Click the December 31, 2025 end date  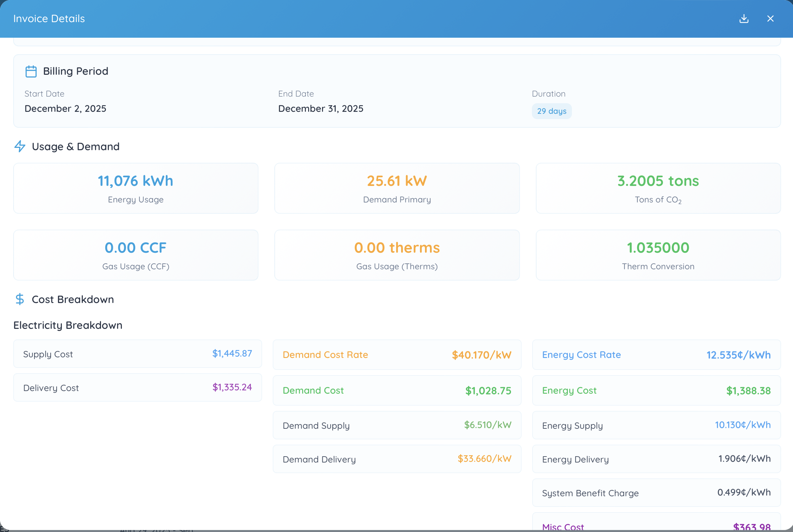(x=321, y=109)
